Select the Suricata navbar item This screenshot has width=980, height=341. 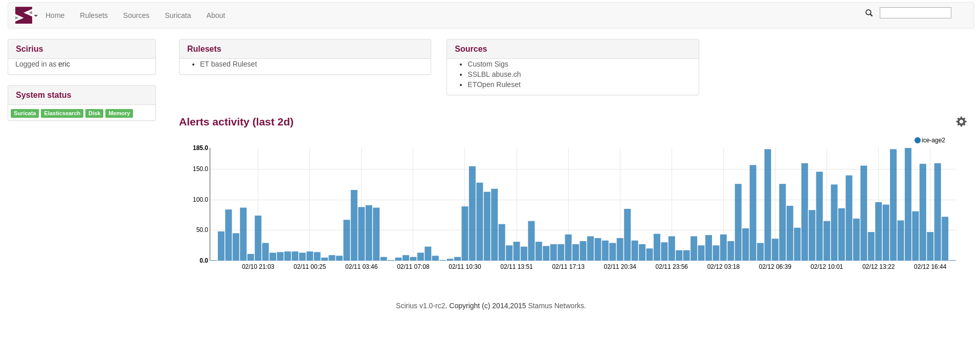coord(178,15)
